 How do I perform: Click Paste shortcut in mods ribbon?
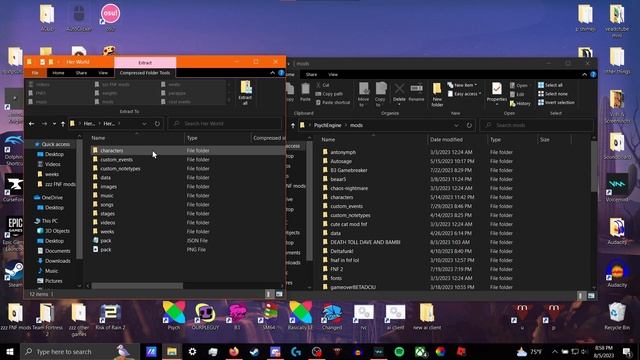[333, 102]
